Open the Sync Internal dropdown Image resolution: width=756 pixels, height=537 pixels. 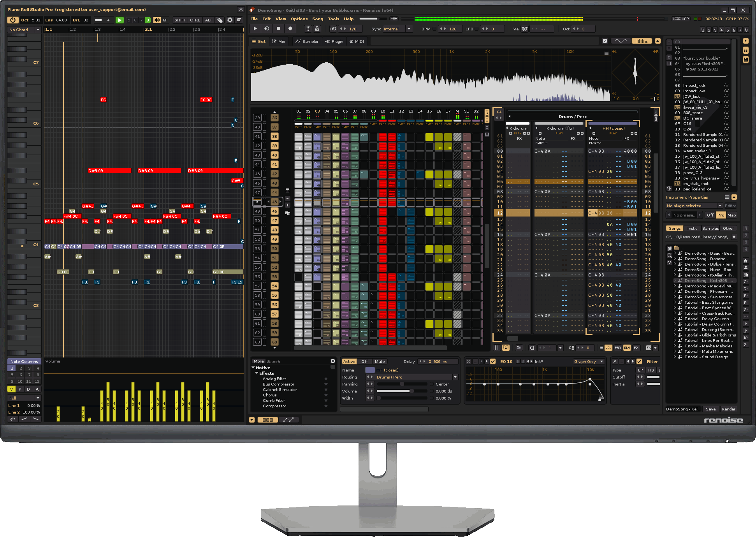397,29
